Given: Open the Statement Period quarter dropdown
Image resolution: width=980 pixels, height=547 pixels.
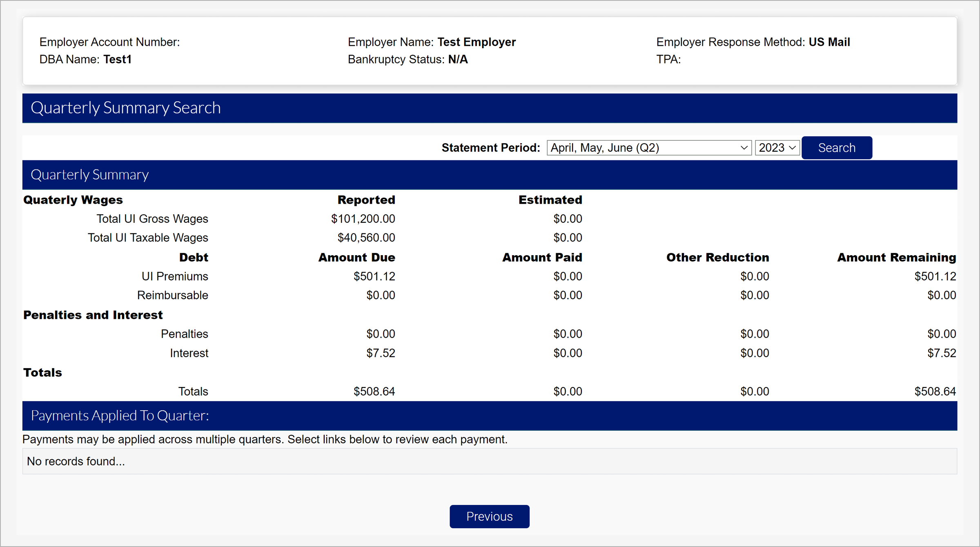Looking at the screenshot, I should (x=648, y=148).
